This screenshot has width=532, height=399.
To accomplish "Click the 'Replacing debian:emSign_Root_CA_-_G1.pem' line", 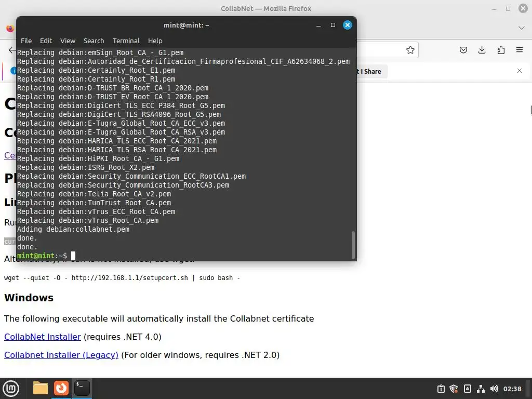I will point(100,53).
